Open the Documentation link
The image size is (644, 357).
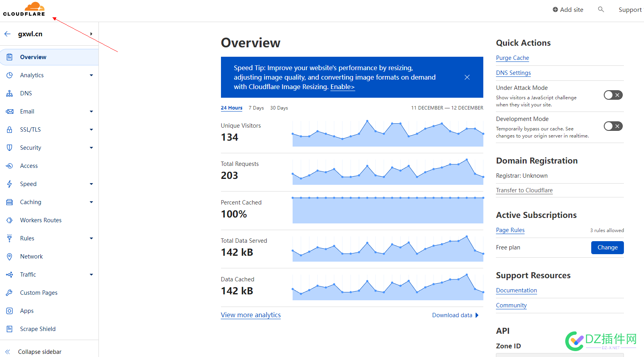[x=516, y=290]
